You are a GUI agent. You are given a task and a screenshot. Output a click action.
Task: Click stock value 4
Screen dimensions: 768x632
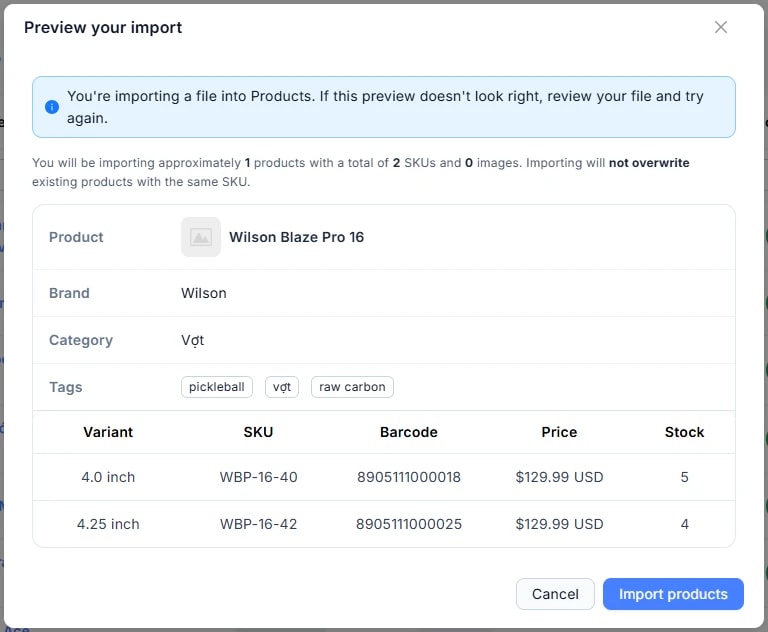coord(684,524)
